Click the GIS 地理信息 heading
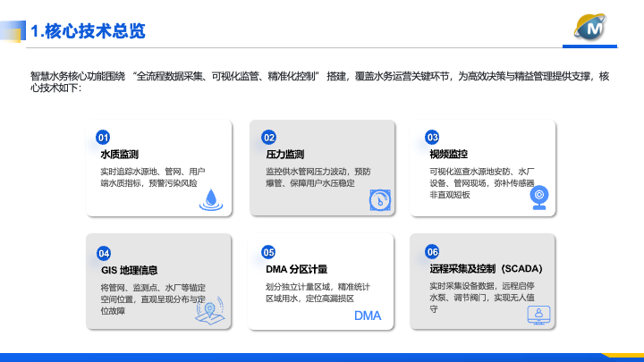644x362 pixels. point(132,269)
